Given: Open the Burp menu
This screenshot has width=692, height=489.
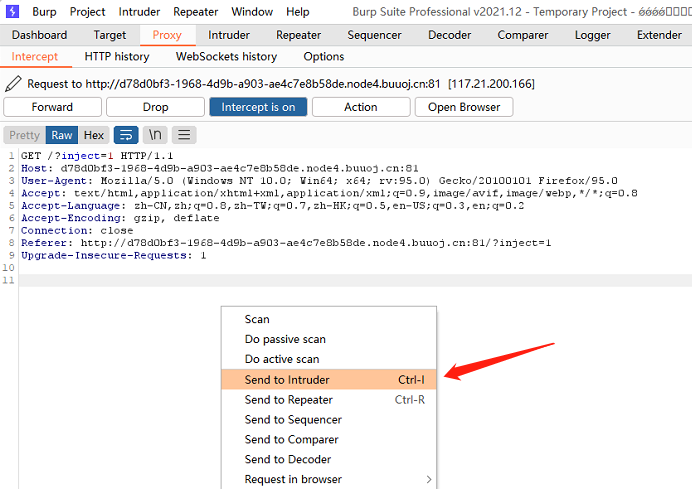Looking at the screenshot, I should [44, 11].
